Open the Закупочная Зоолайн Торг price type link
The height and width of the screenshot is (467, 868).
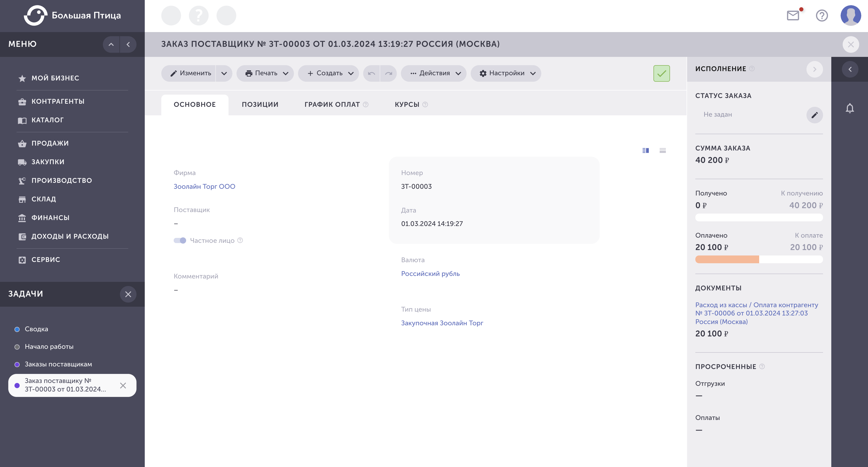point(442,323)
